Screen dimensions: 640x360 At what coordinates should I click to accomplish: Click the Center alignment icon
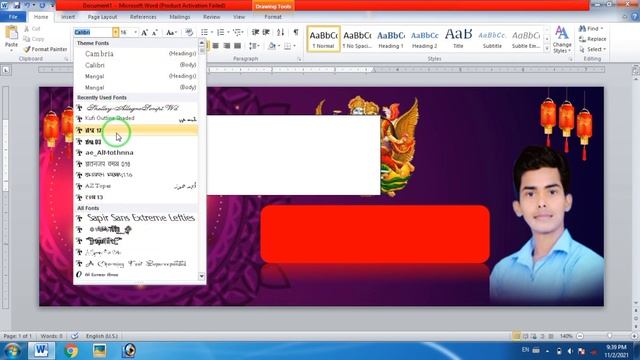pos(216,46)
